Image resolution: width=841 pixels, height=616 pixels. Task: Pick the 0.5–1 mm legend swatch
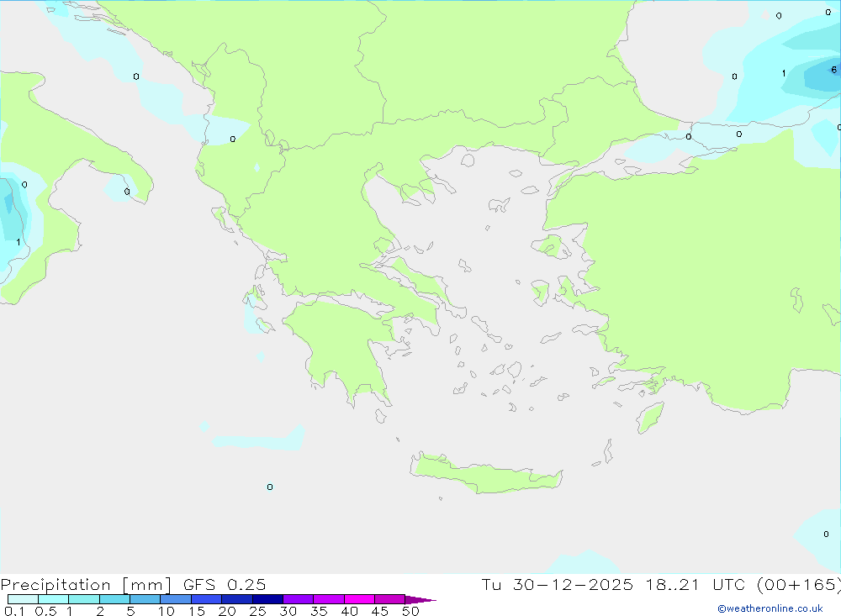point(54,599)
